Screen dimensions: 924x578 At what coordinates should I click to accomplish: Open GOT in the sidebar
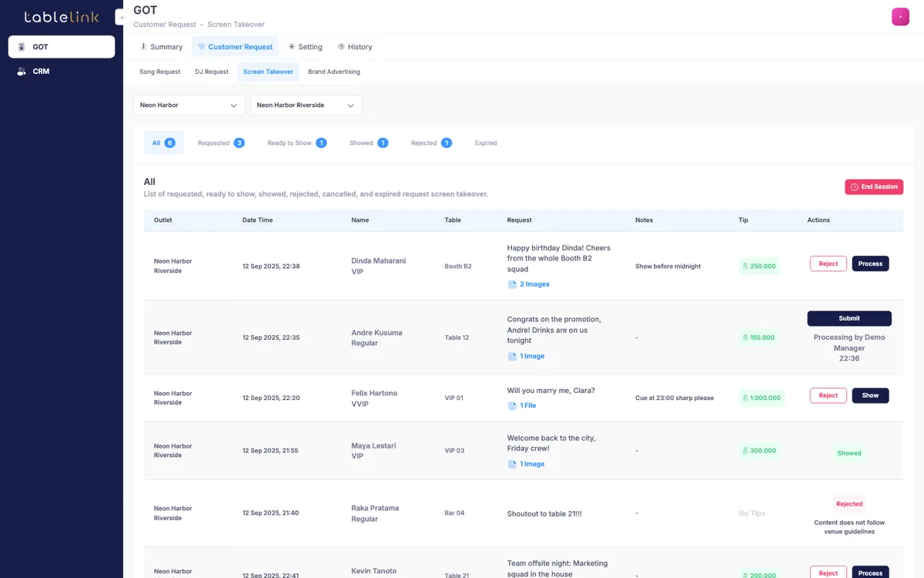(x=62, y=47)
